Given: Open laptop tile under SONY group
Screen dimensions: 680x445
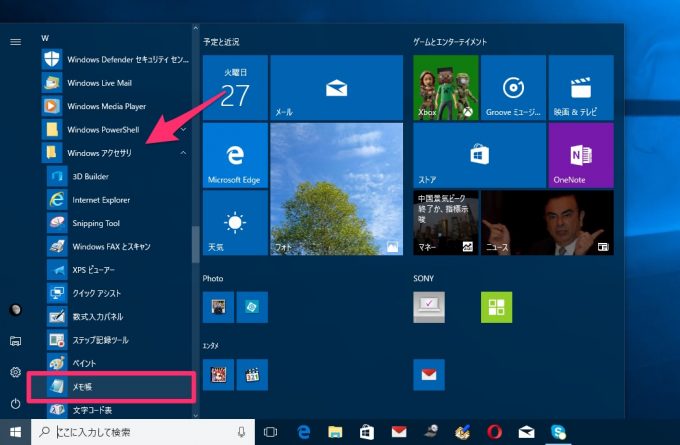Looking at the screenshot, I should point(429,307).
